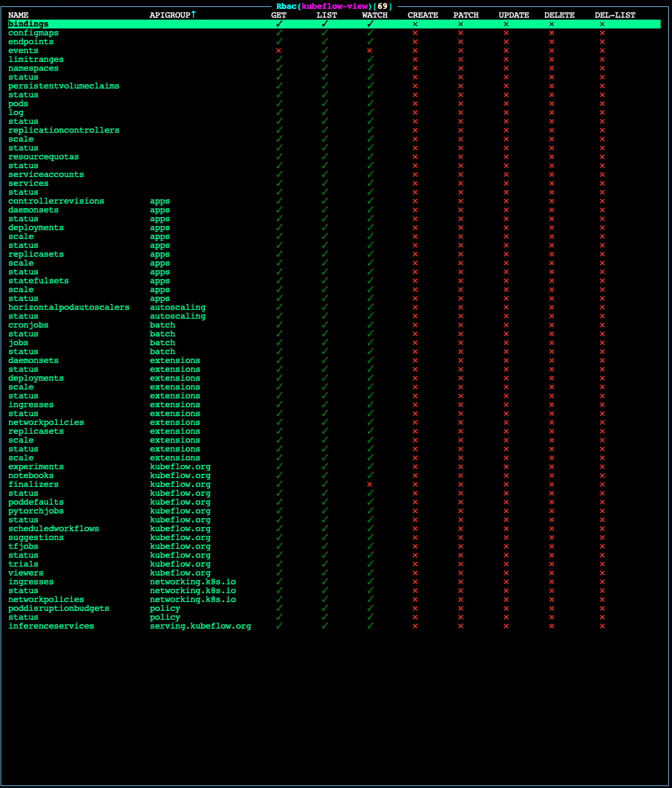This screenshot has width=672, height=788.
Task: Click the GET checkmark in finalizers row
Action: [279, 484]
